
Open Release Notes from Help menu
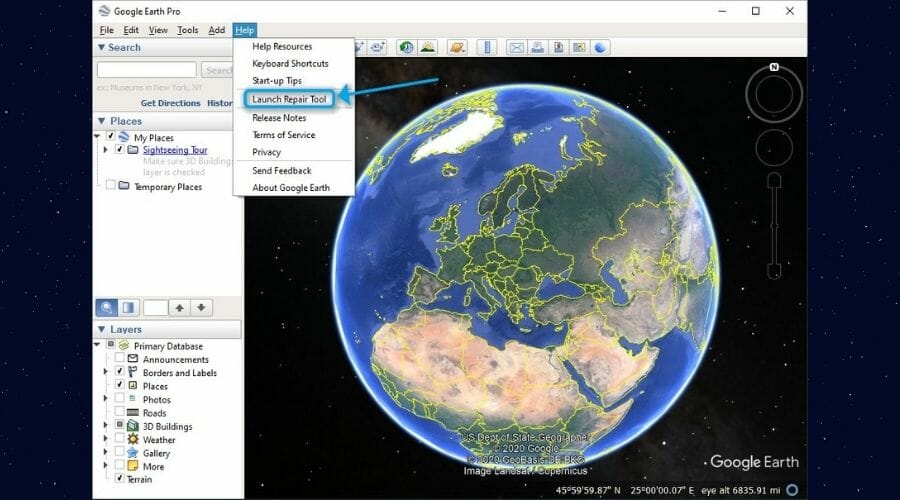pos(279,118)
